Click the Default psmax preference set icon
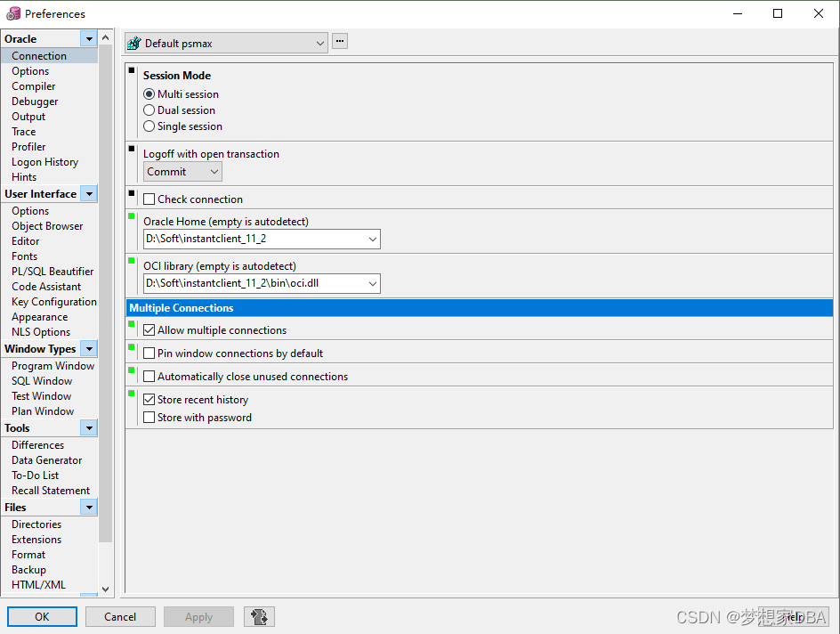The width and height of the screenshot is (840, 634). click(134, 43)
